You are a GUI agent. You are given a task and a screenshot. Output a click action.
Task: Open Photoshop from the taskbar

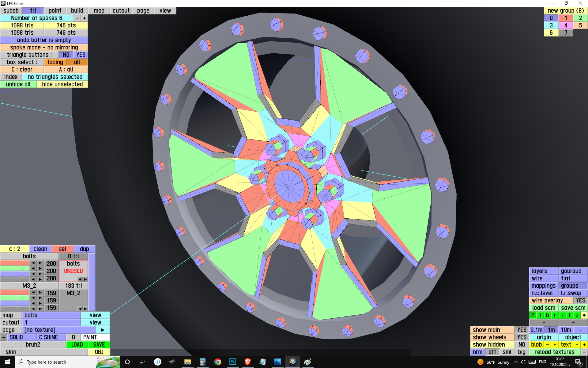tap(232, 362)
